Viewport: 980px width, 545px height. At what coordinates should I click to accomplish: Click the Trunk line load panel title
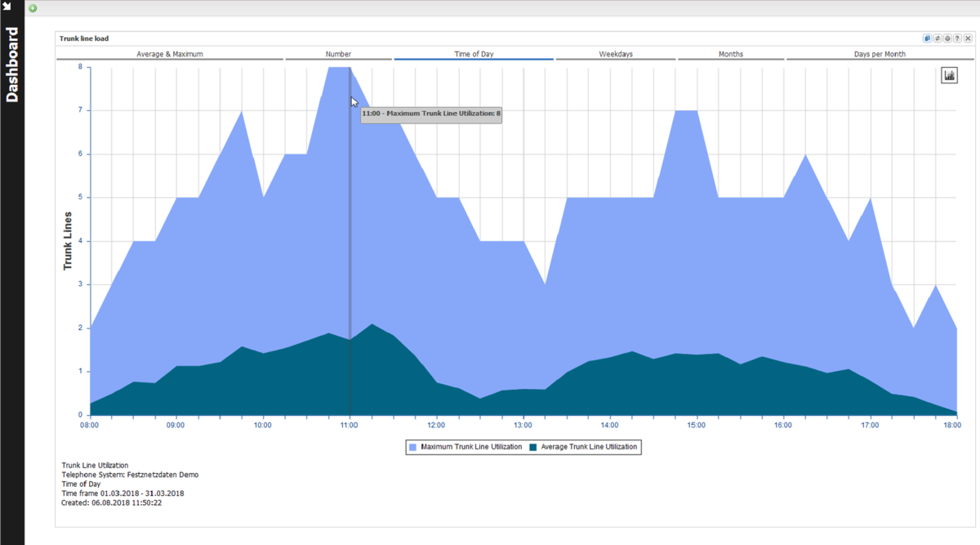point(84,38)
